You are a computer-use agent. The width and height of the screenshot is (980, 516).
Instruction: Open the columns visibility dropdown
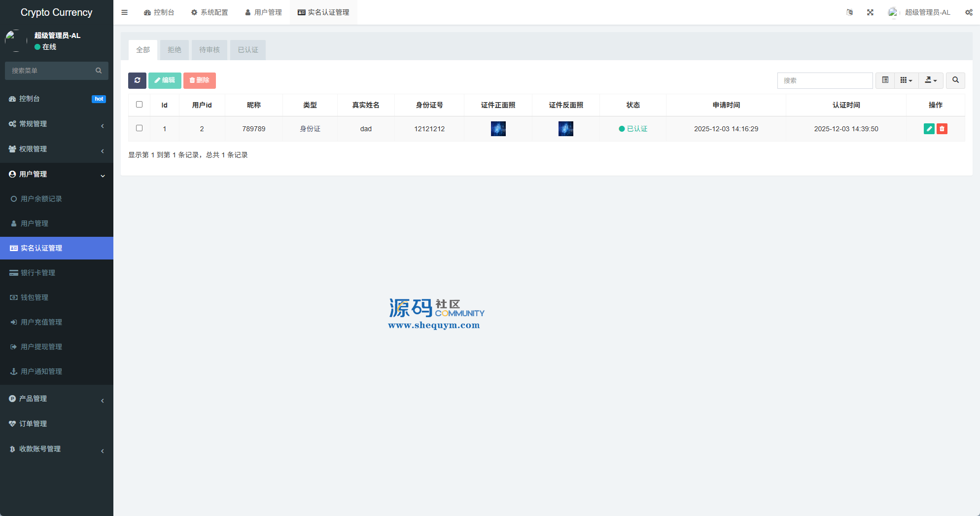[906, 80]
